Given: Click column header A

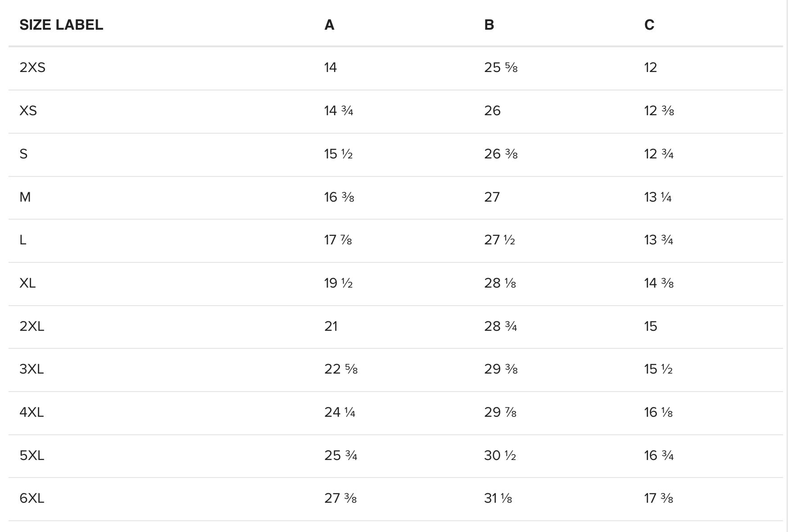Looking at the screenshot, I should pyautogui.click(x=329, y=25).
